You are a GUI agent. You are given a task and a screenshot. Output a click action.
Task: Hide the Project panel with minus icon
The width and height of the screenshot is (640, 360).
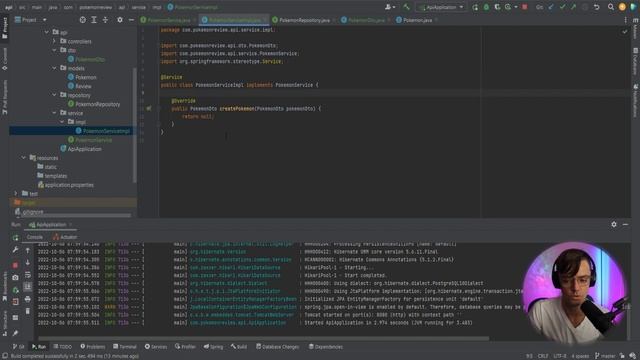(x=131, y=20)
